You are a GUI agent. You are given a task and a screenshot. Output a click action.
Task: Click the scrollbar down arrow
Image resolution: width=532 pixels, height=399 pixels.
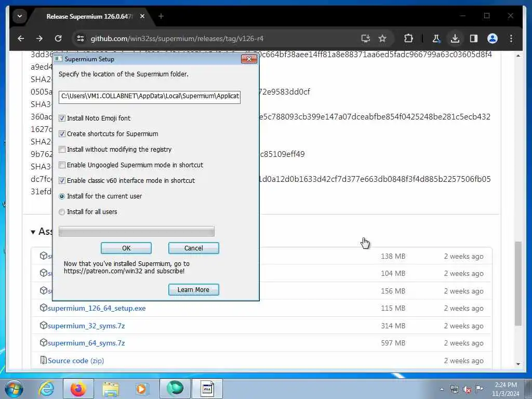tap(518, 364)
